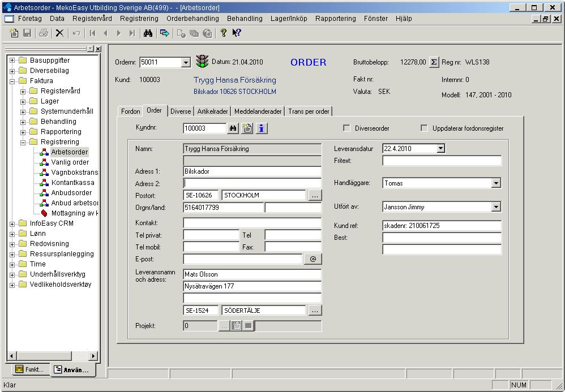Expand the Redovisning folder

tap(12, 244)
